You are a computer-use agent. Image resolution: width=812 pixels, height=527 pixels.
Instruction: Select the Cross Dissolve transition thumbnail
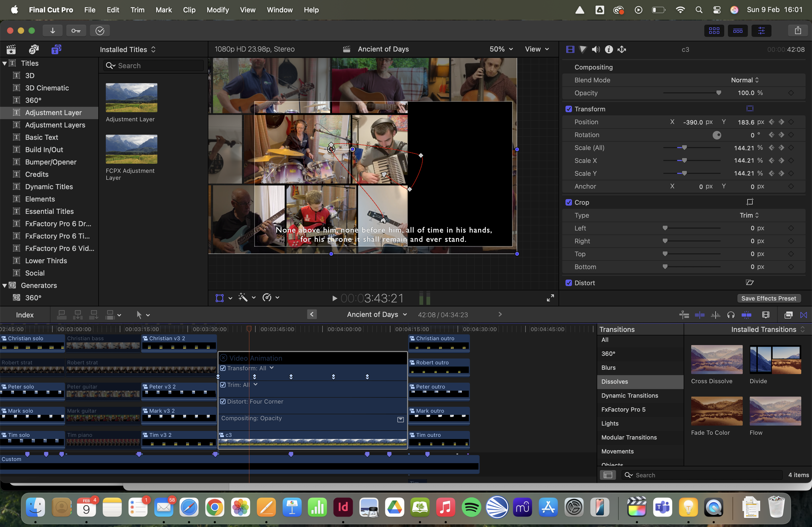coord(716,360)
